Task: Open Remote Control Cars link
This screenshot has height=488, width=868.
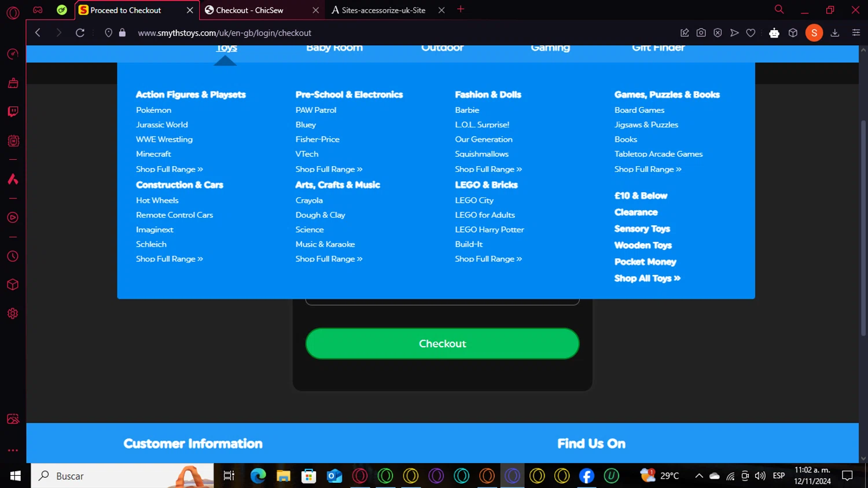Action: pos(174,215)
